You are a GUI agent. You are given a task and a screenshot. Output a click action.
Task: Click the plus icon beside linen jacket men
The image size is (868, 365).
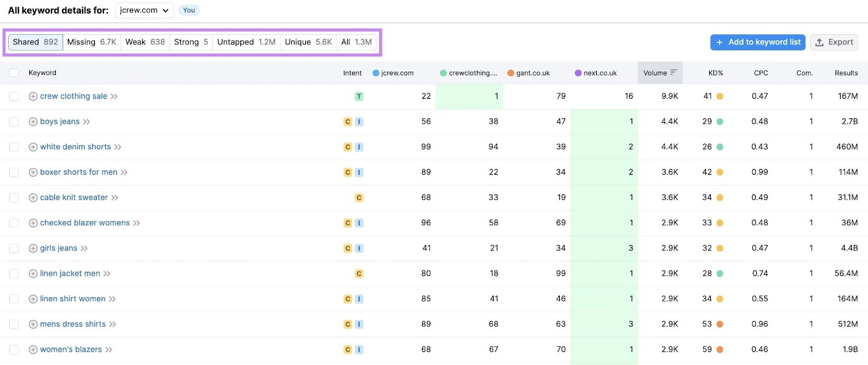[33, 274]
